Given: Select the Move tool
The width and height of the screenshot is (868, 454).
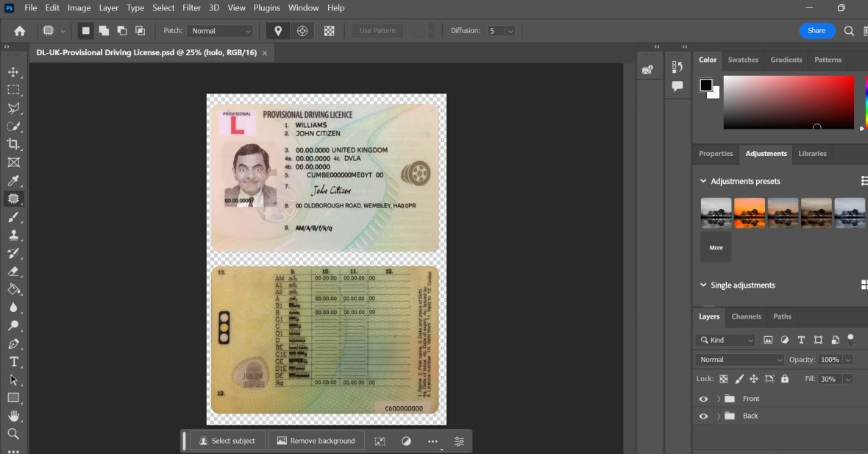Looking at the screenshot, I should point(15,71).
